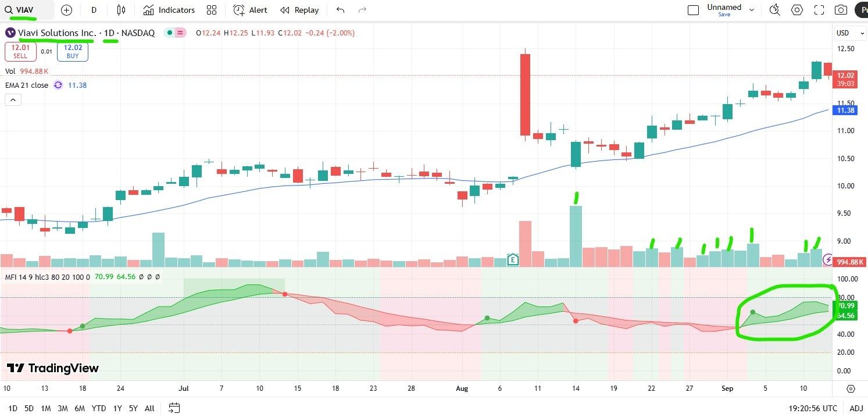
Task: Select the 5D time range
Action: coord(29,408)
